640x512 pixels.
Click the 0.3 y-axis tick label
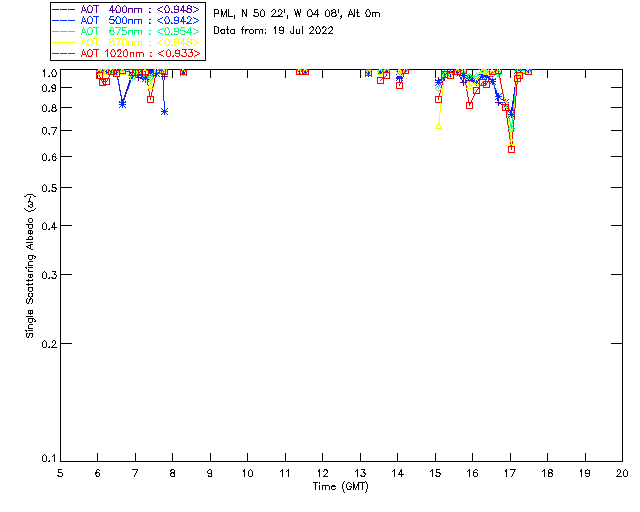tap(49, 275)
